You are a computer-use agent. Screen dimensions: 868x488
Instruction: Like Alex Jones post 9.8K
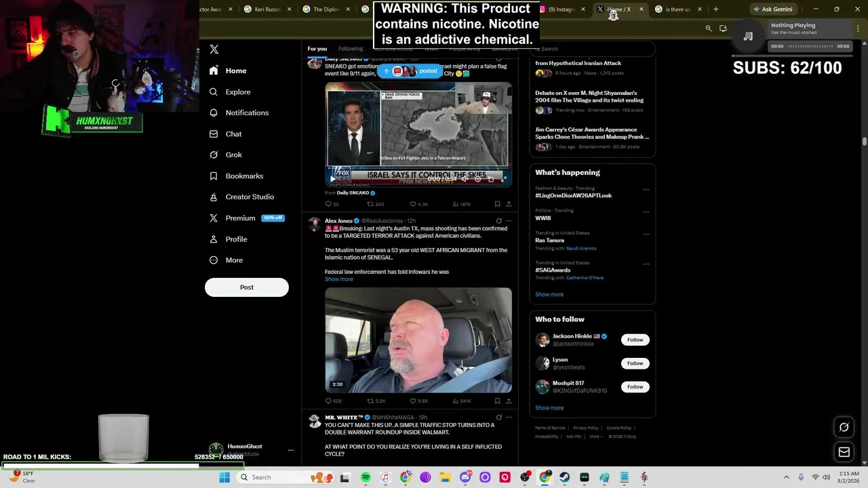coord(418,401)
